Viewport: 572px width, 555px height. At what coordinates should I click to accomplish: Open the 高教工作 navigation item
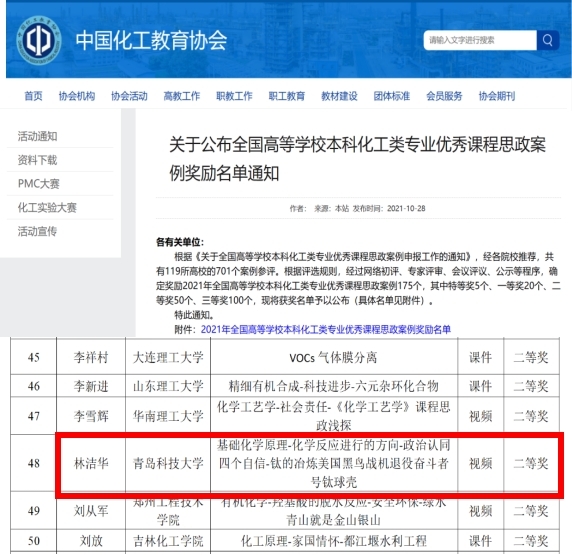pyautogui.click(x=182, y=96)
